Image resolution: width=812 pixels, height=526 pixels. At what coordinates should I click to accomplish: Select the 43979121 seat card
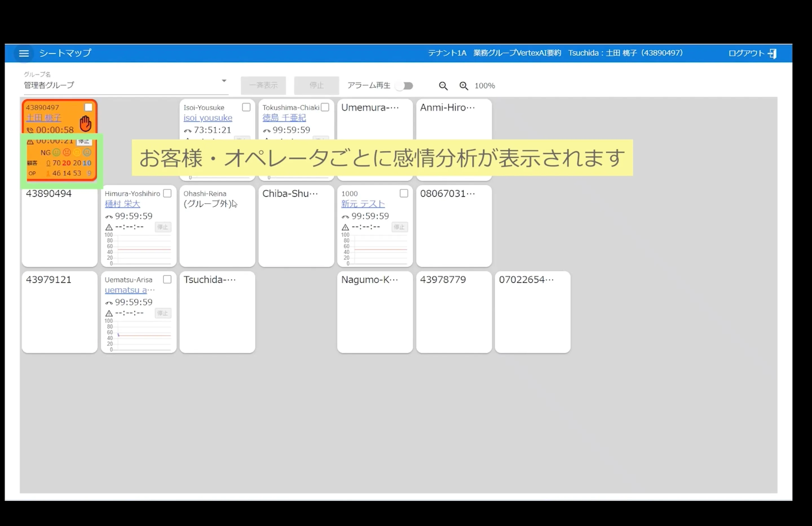tap(60, 312)
